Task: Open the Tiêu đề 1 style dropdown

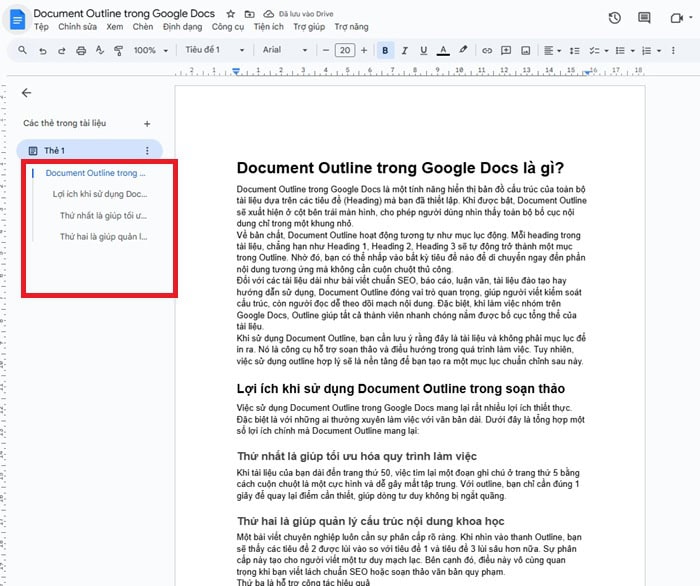Action: (x=215, y=50)
